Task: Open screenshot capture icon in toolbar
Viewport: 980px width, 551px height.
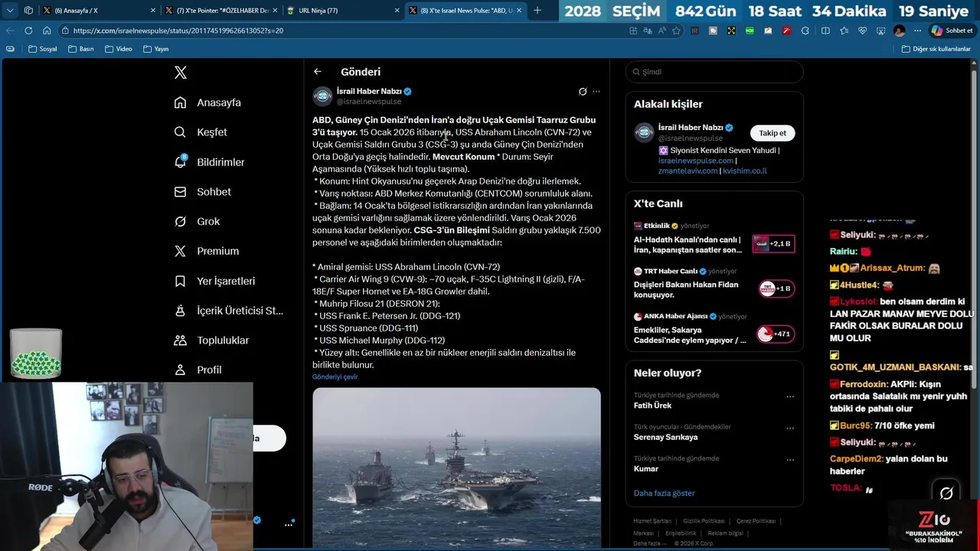Action: coord(880,31)
